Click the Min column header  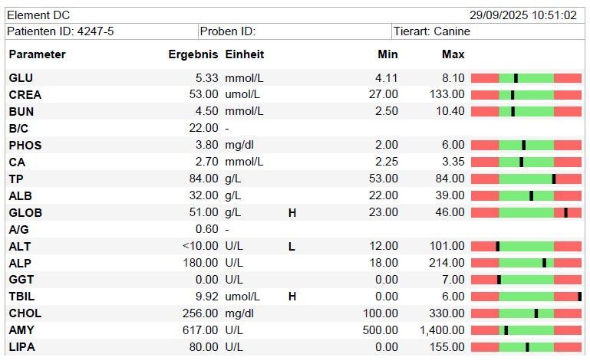point(387,54)
